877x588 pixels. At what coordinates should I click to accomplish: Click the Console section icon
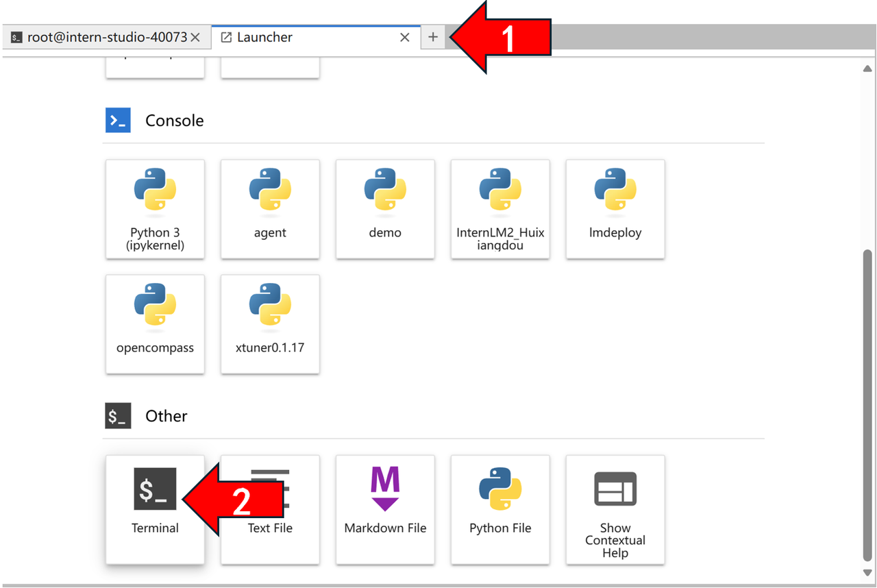click(118, 121)
